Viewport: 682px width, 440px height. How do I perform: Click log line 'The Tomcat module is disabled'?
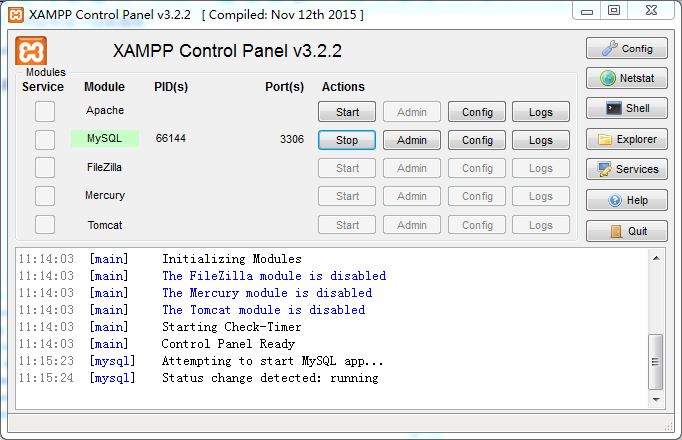point(264,310)
